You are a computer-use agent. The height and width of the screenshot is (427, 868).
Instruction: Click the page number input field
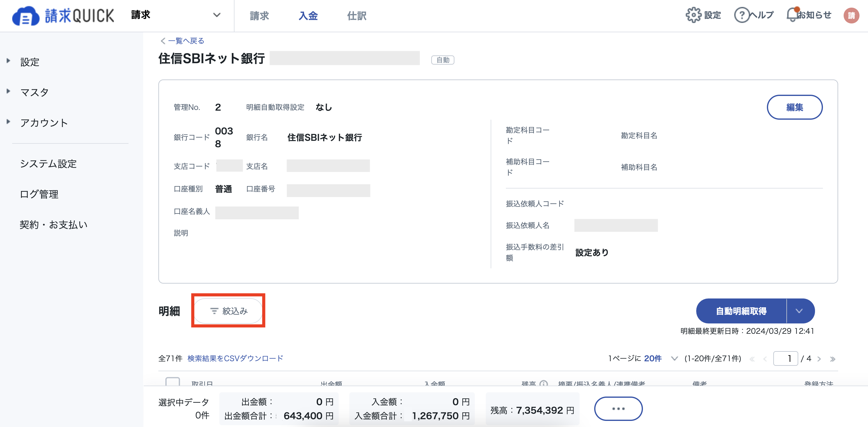[785, 358]
